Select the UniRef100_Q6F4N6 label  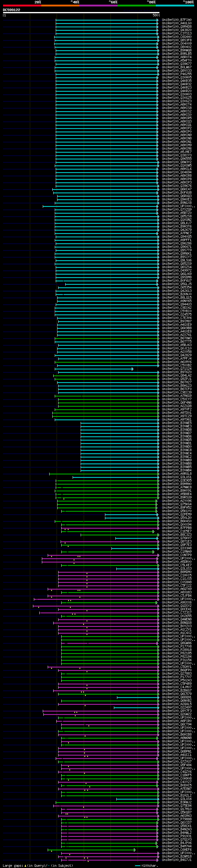coord(176,402)
